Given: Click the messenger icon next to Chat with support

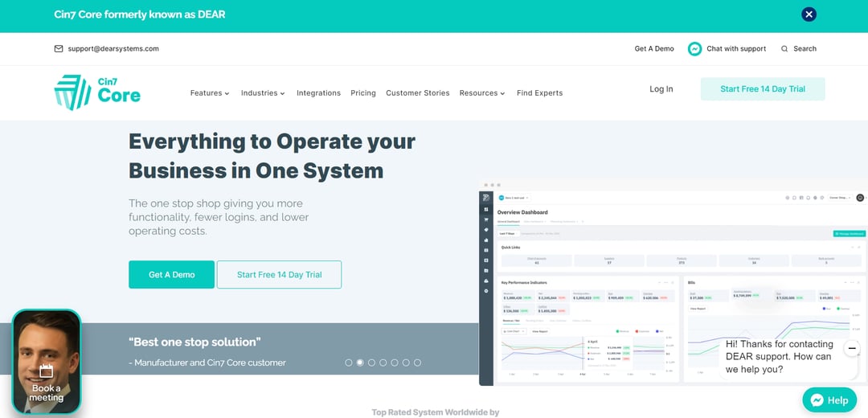Looking at the screenshot, I should (694, 49).
